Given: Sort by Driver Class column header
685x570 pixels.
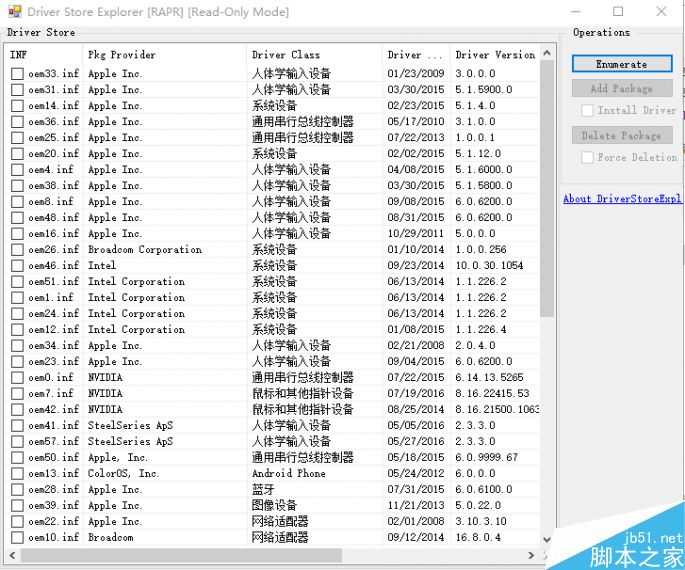Looking at the screenshot, I should (310, 55).
